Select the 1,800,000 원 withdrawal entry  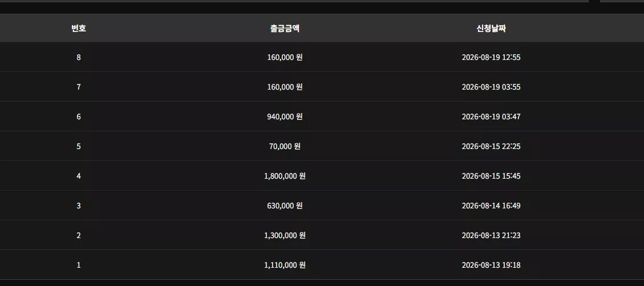285,176
